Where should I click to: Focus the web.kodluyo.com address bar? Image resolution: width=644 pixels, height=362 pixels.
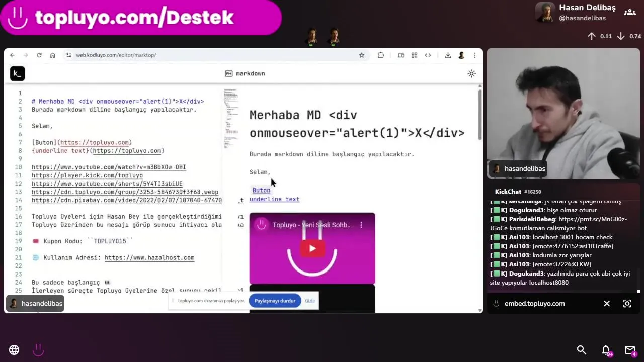pos(211,55)
